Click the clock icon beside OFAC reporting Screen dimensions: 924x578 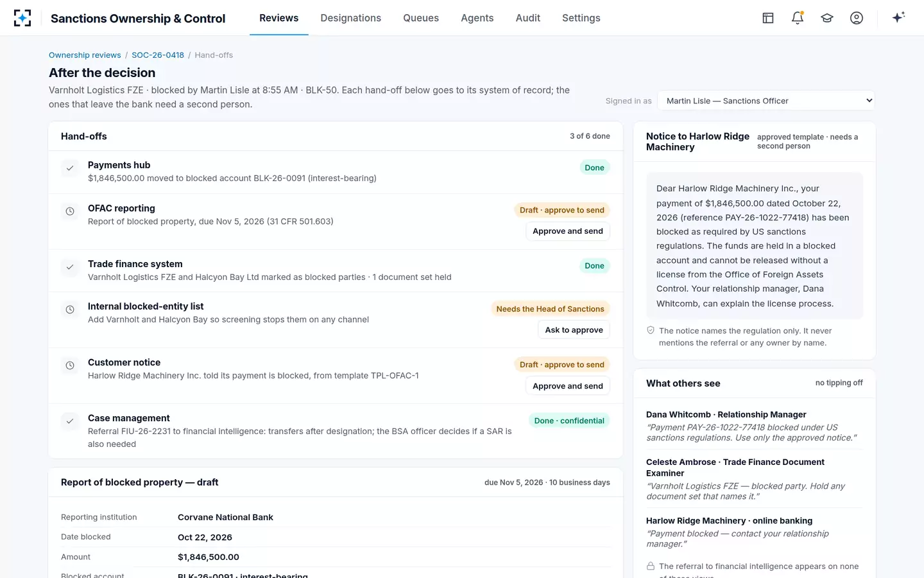tap(70, 211)
